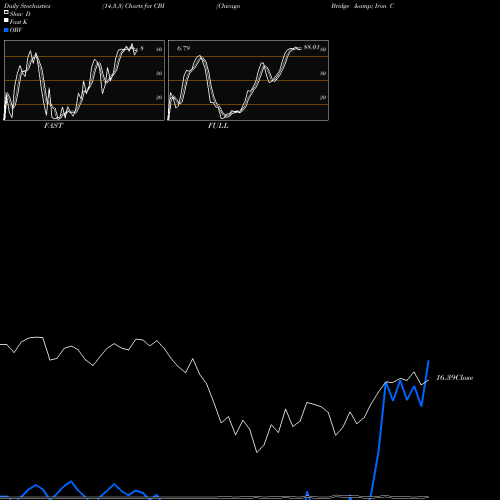
Task: Click the 88.01 value in FULL chart
Action: (x=311, y=47)
